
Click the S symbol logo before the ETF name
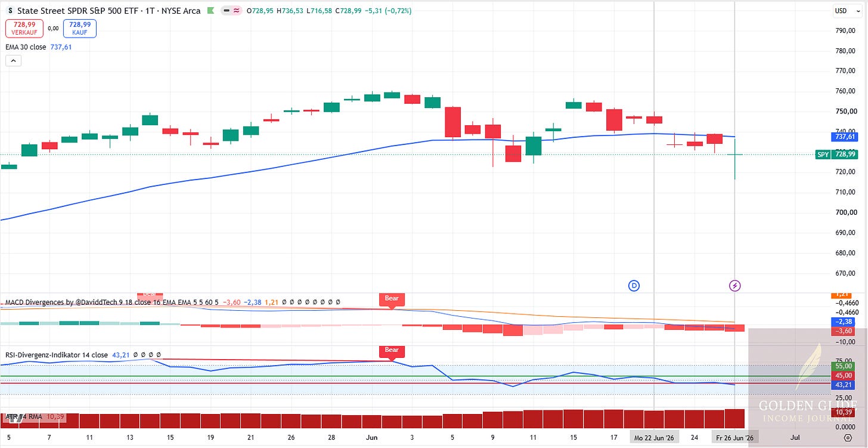[10, 11]
